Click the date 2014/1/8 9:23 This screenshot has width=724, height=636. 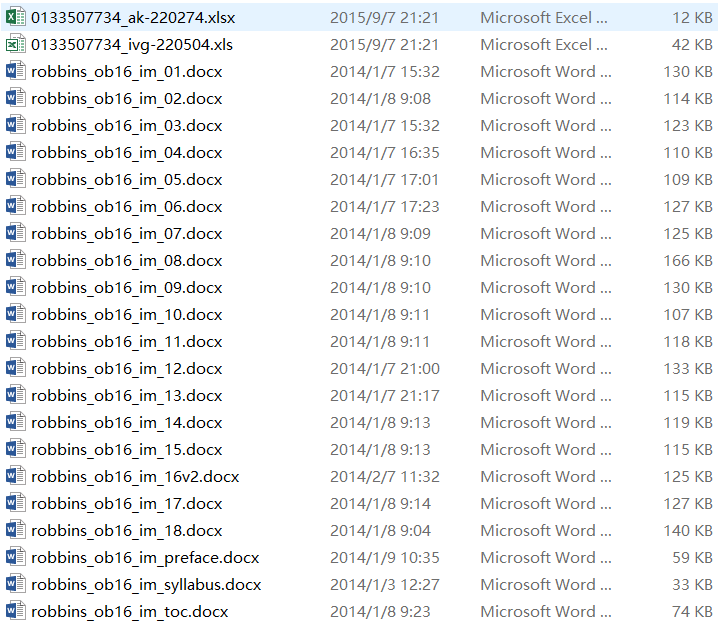(380, 612)
